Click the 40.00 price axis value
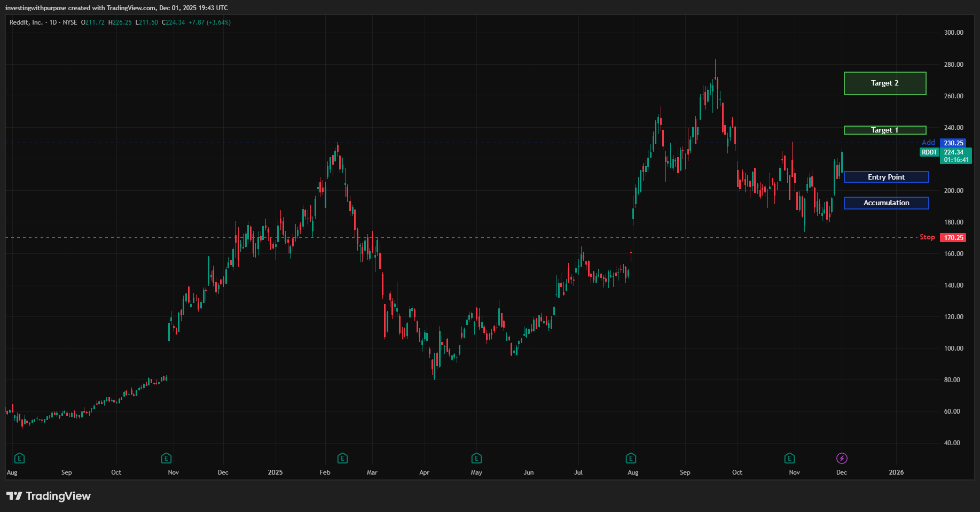The image size is (980, 512). 952,443
